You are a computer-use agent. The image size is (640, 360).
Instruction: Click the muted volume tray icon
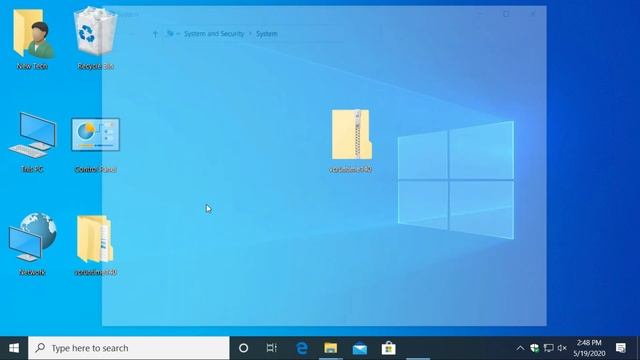[562, 348]
